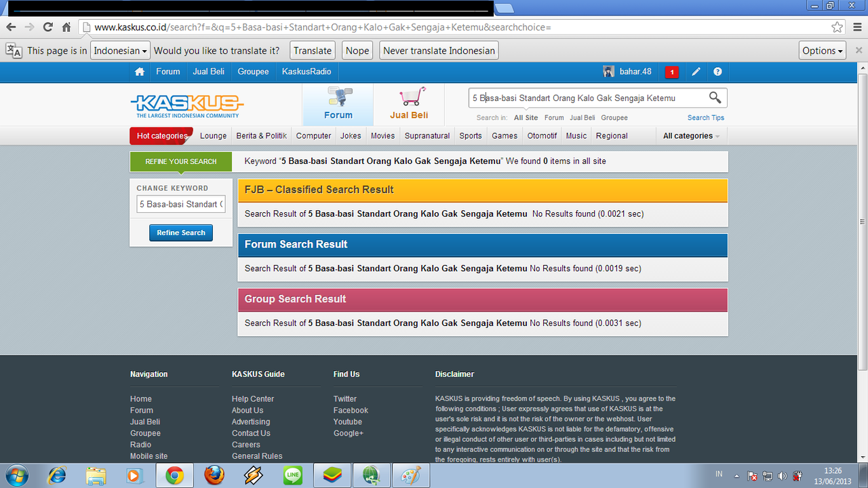This screenshot has height=488, width=868.
Task: Open the question mark help icon
Action: click(x=717, y=71)
